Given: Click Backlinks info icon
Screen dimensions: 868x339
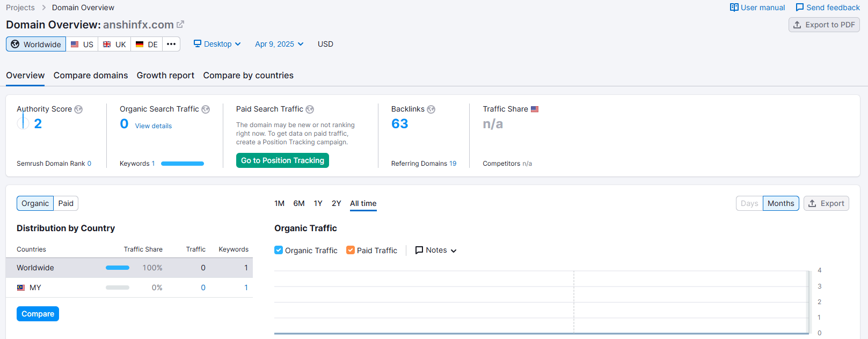Looking at the screenshot, I should [x=431, y=109].
